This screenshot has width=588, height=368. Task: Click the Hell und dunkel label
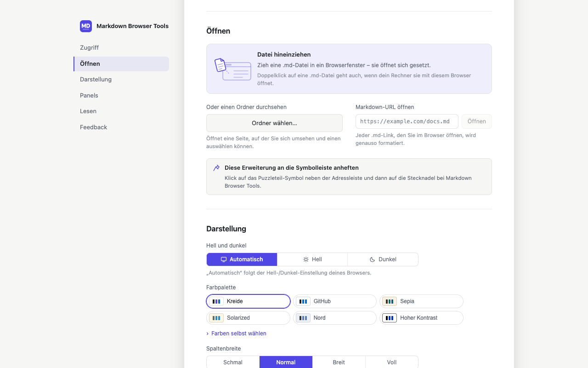pos(226,246)
